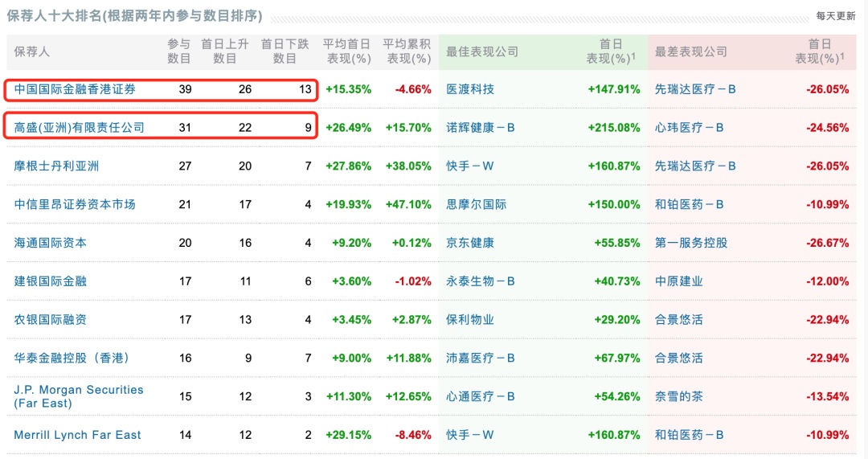Select the +47.10% cumulative value
868x459 pixels.
408,204
